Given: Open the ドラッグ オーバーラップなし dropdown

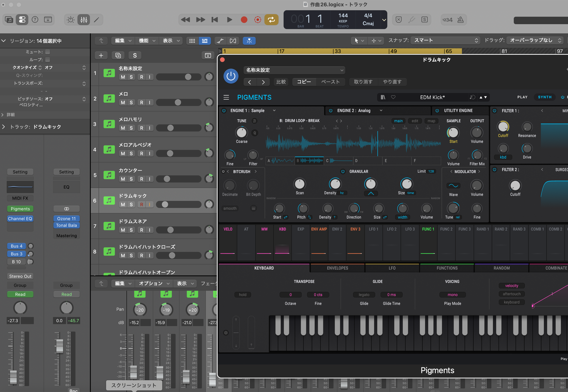Looking at the screenshot, I should (535, 40).
